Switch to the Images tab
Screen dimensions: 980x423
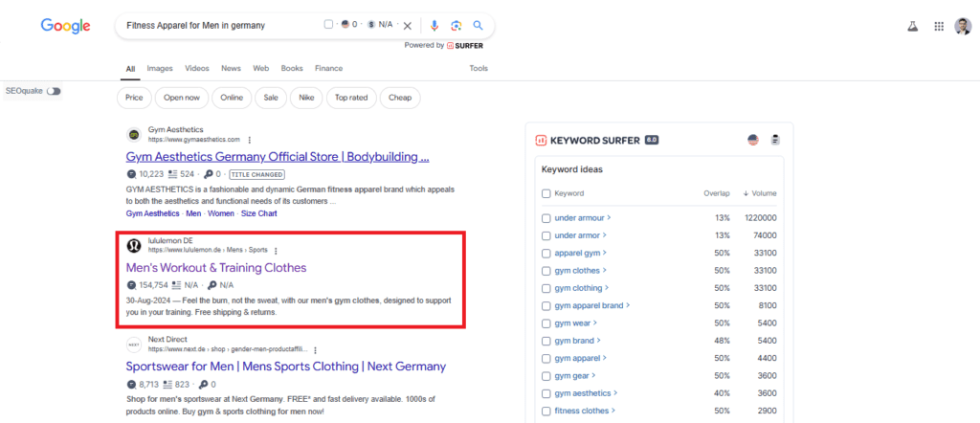(160, 68)
